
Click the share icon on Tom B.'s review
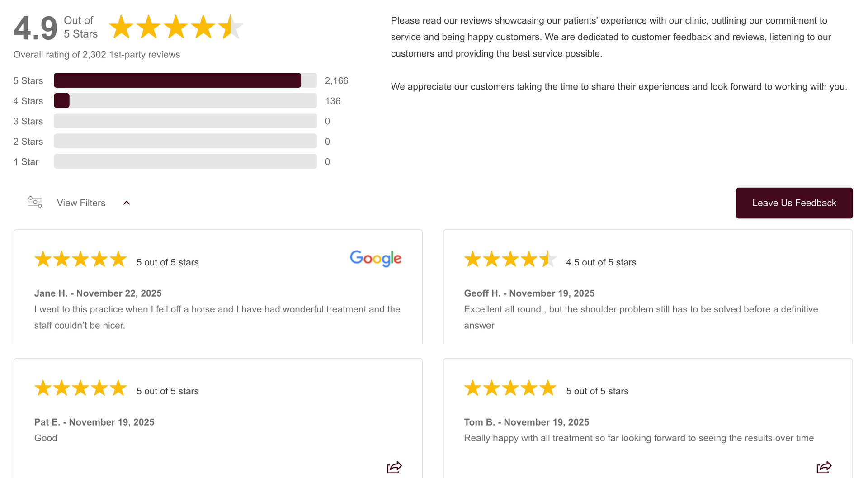click(824, 467)
